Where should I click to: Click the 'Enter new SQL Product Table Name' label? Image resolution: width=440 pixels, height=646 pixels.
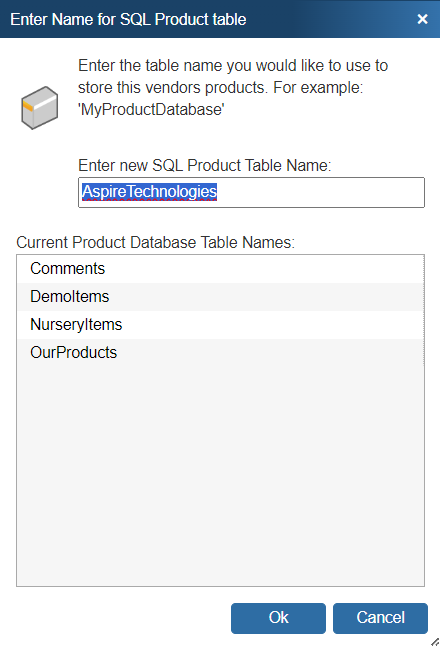pyautogui.click(x=204, y=165)
